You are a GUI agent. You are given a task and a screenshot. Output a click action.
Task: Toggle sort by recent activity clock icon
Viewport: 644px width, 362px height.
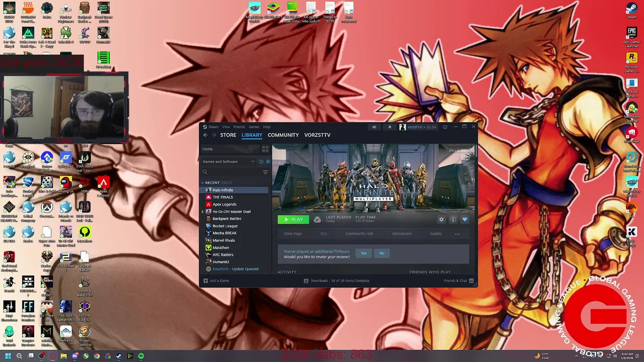point(261,161)
